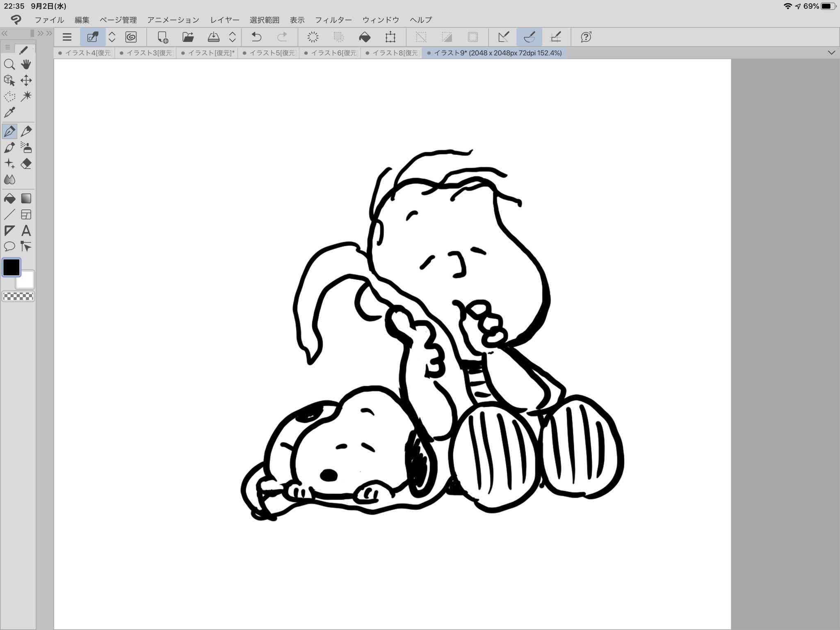Select the Text tool

[x=26, y=231]
